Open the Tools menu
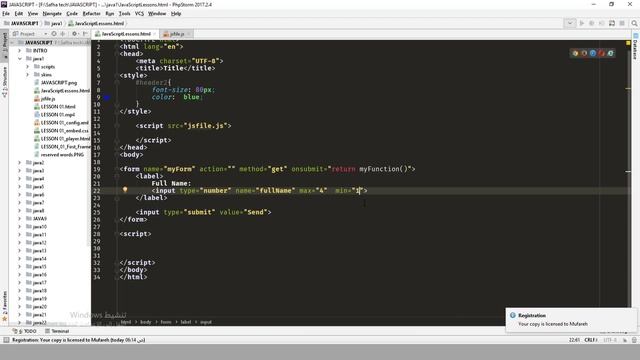Image resolution: width=640 pixels, height=360 pixels. point(124,13)
